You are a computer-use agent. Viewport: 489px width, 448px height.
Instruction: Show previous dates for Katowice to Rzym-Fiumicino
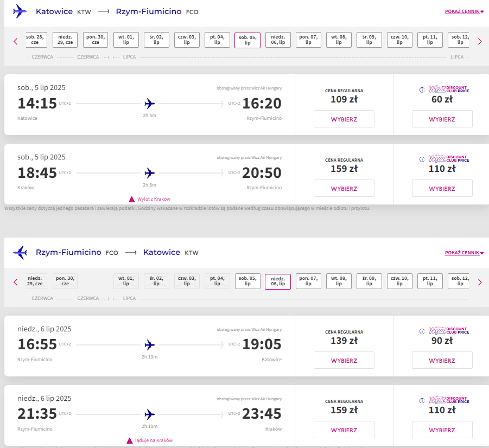pos(16,41)
